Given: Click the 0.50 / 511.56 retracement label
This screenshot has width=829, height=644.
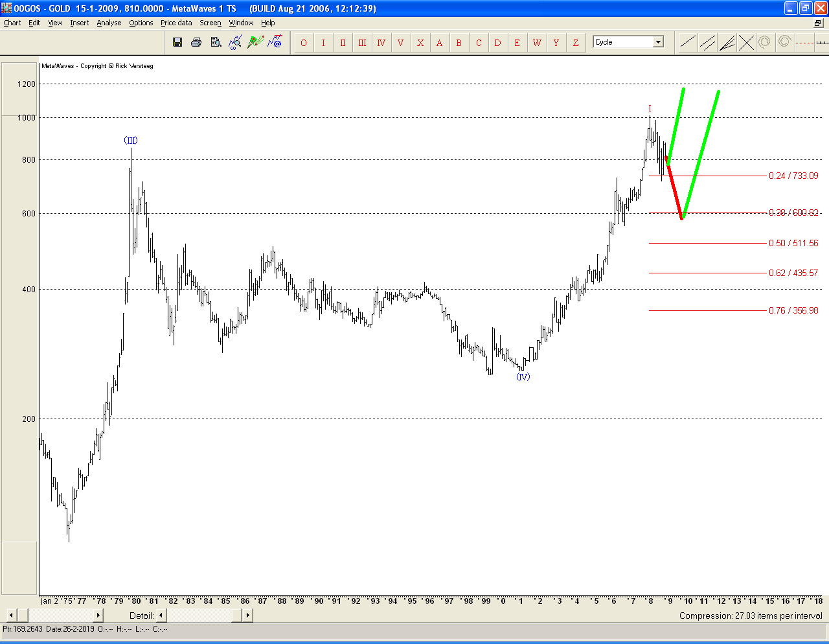Looking at the screenshot, I should (x=793, y=243).
